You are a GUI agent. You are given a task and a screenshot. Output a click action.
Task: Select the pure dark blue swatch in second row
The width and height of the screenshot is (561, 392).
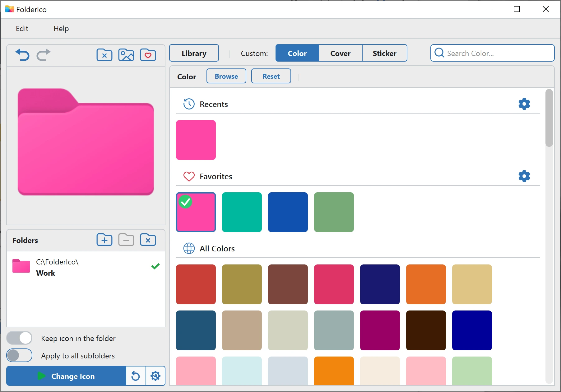tap(472, 330)
